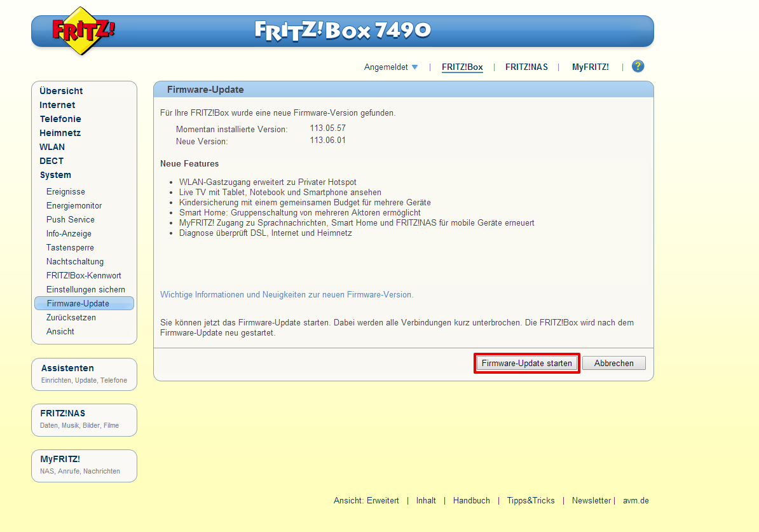Select Ereignisse under System
This screenshot has height=532, width=759.
(x=65, y=191)
